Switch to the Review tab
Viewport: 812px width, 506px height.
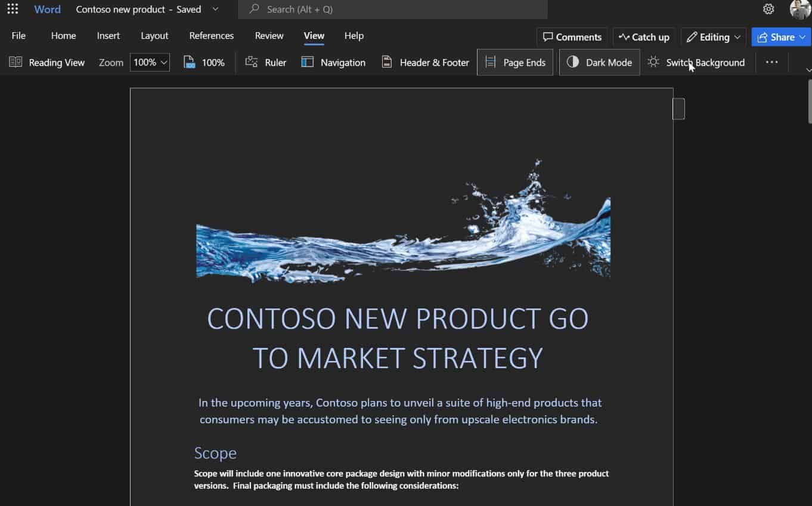269,36
